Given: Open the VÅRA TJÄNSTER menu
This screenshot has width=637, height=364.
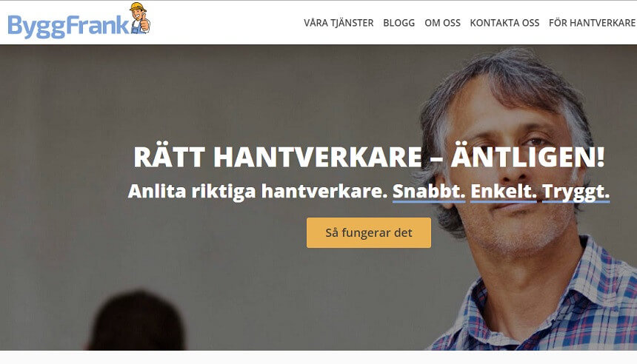Looking at the screenshot, I should 338,23.
